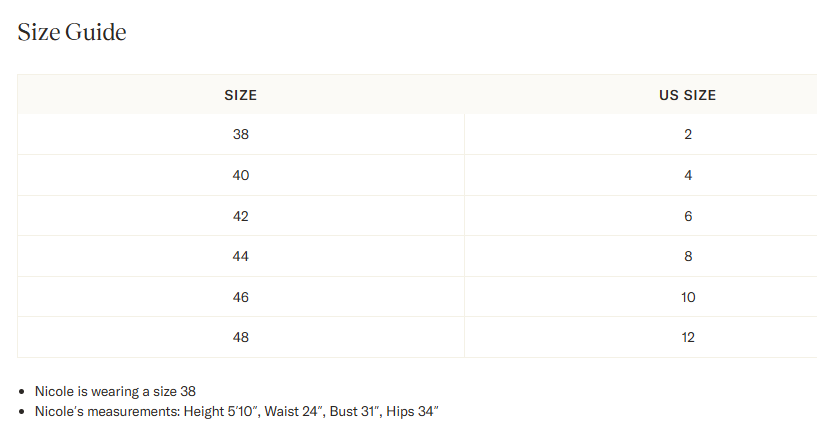Select the SIZE column header
This screenshot has height=434, width=817.
[x=240, y=96]
